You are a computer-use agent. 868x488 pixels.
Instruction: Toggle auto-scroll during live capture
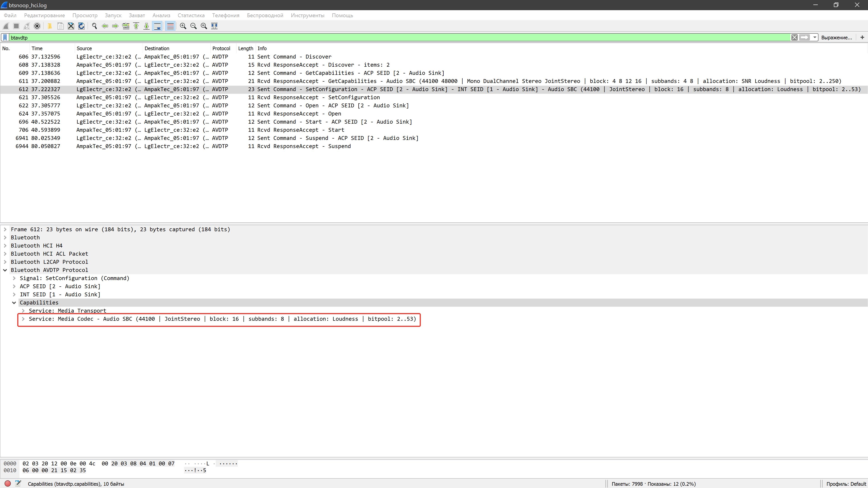click(x=157, y=26)
